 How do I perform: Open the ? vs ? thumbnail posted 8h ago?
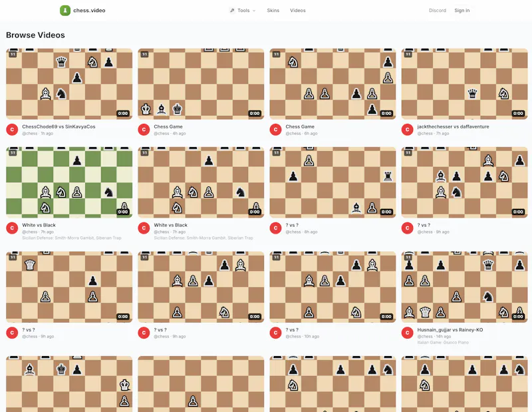(x=332, y=182)
